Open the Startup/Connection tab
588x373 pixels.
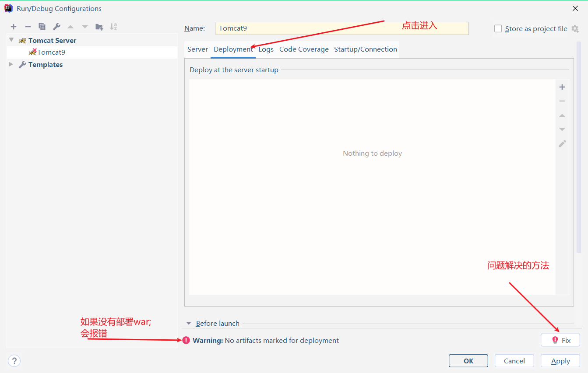point(366,49)
